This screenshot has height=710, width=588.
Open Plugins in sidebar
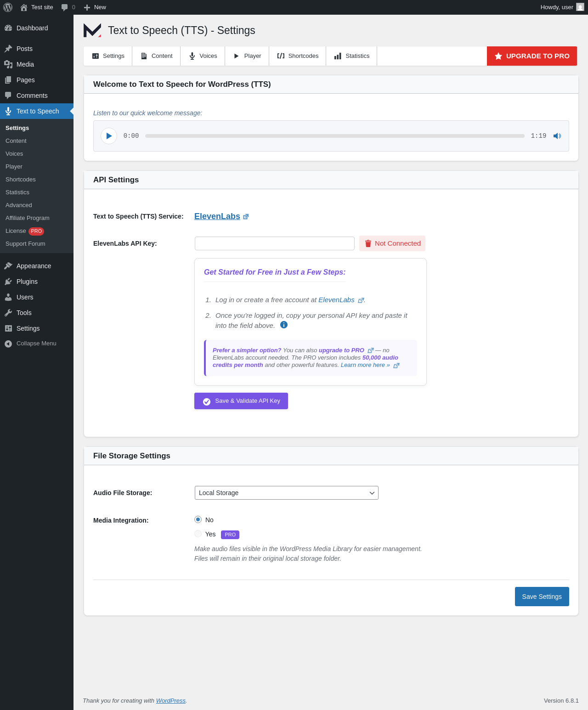37,282
